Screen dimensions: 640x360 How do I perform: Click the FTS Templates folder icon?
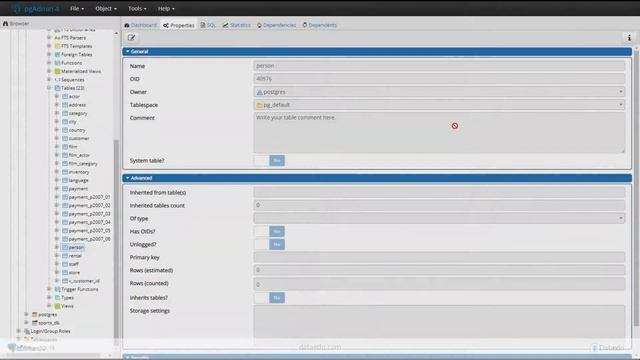(57, 46)
